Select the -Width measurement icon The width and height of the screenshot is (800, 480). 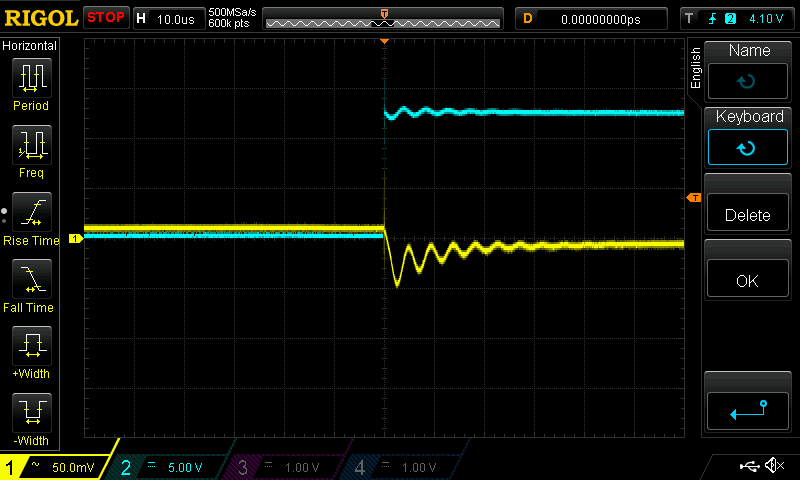click(32, 413)
